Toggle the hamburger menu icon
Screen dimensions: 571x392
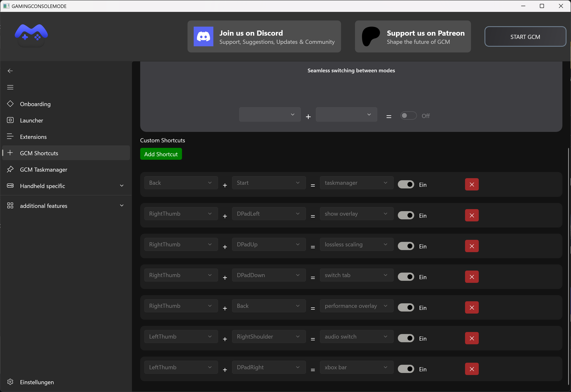pos(10,87)
